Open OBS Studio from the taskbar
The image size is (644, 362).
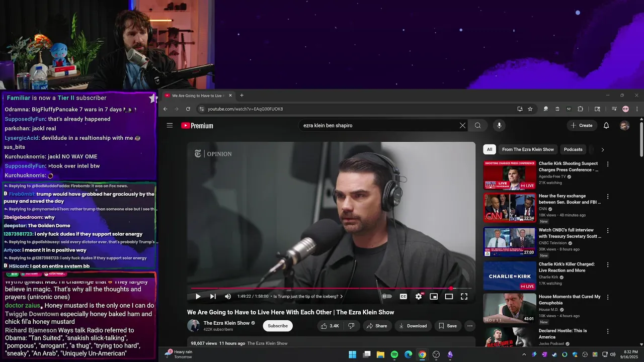[436, 354]
